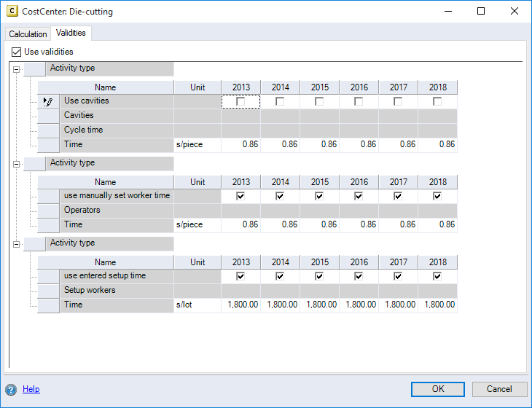Disable use entered setup time for 2018

tap(438, 276)
